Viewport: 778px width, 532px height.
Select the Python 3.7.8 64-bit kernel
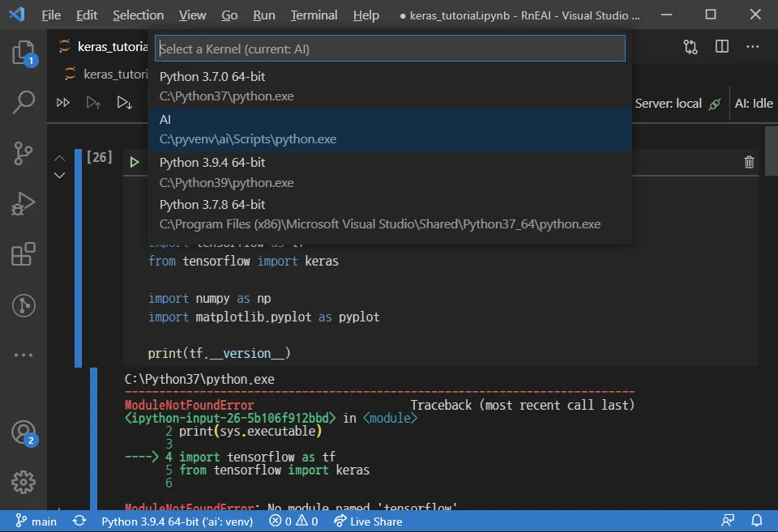tap(390, 215)
